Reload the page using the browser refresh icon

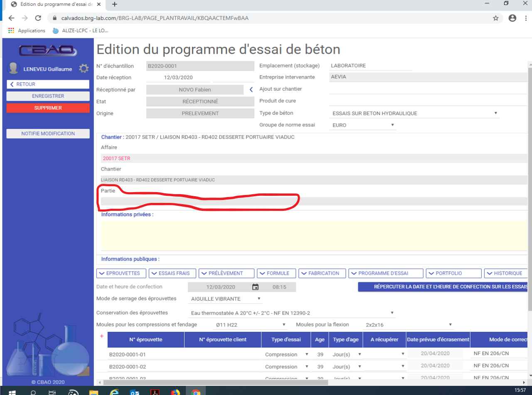pyautogui.click(x=38, y=18)
